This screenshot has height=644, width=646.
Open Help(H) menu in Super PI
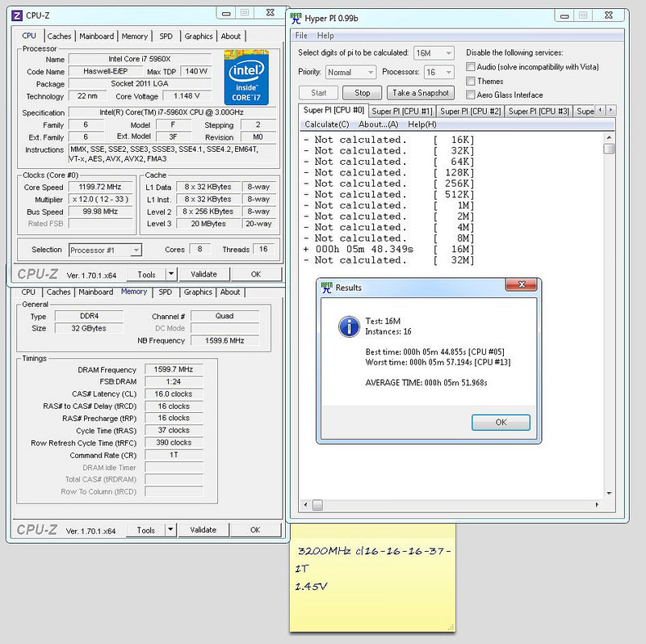[422, 124]
